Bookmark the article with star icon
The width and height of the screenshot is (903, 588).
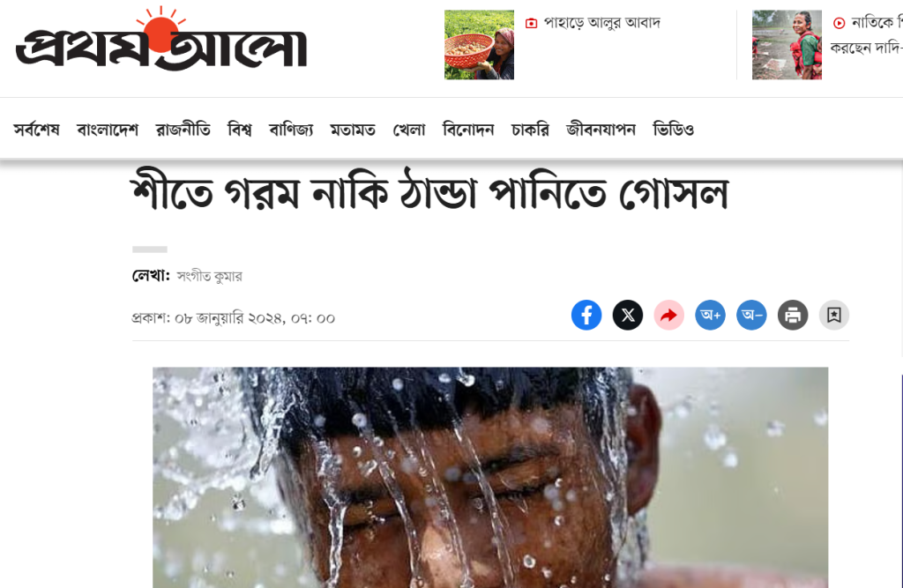pyautogui.click(x=834, y=315)
